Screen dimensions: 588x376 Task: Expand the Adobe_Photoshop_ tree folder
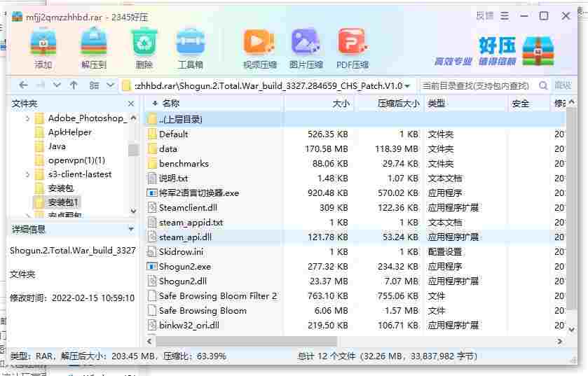[x=27, y=118]
